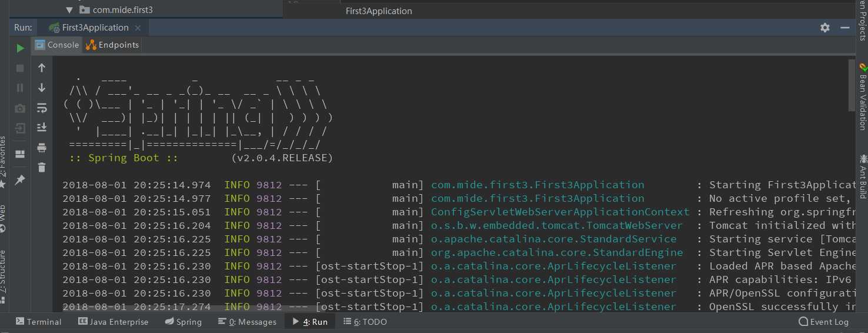Open the Terminal tool window

(38, 322)
